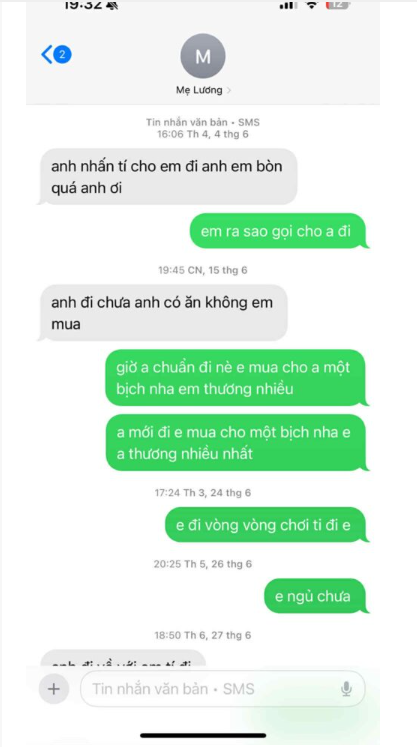Open the contact avatar with letter M
The image size is (417, 747).
click(x=203, y=56)
